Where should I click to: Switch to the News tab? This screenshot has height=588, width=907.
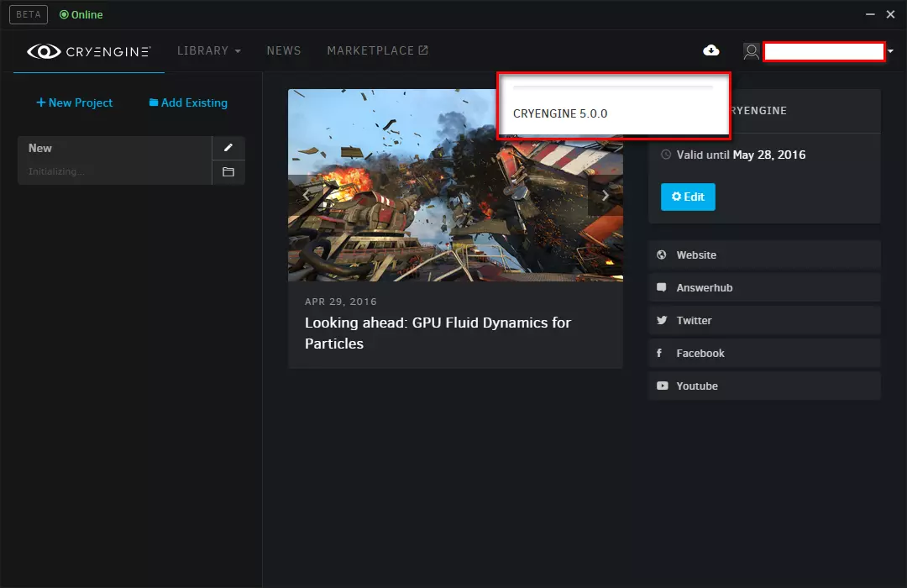coord(284,51)
